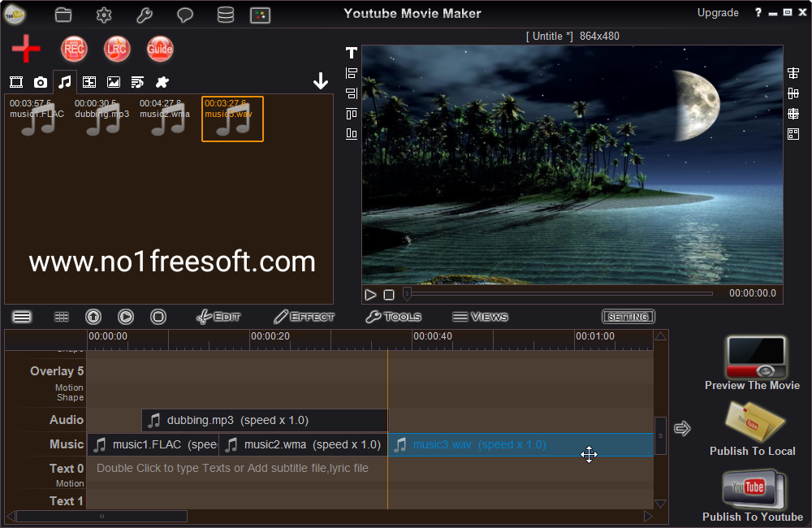
Task: Click the Setting button
Action: [628, 317]
